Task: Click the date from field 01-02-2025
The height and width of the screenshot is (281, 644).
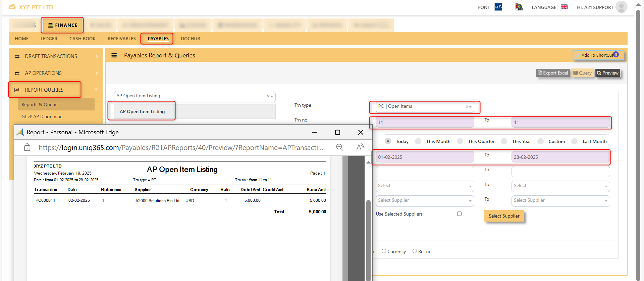Action: 425,157
